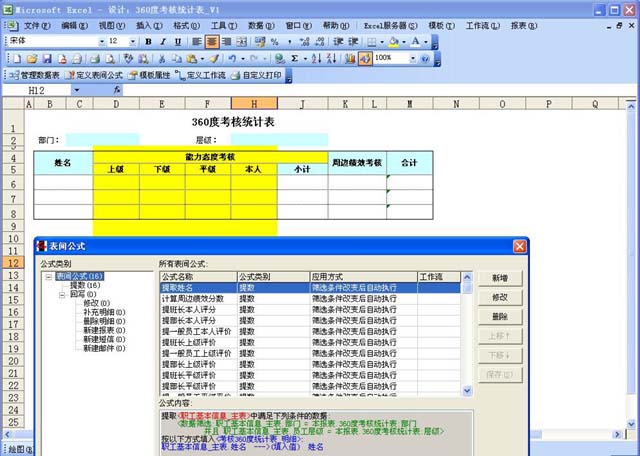Pick the fill color bucket

pyautogui.click(x=393, y=41)
